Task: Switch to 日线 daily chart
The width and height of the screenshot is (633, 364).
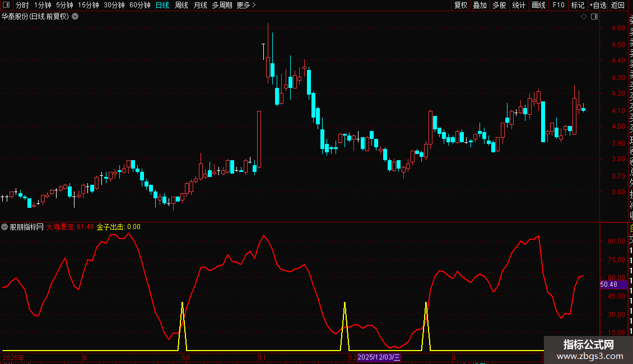Action: tap(162, 5)
